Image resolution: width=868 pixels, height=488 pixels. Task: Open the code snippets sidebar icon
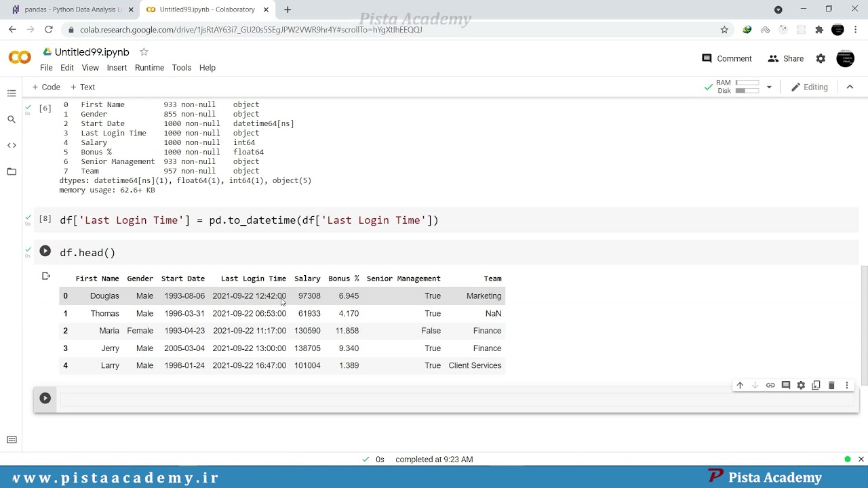pos(12,145)
